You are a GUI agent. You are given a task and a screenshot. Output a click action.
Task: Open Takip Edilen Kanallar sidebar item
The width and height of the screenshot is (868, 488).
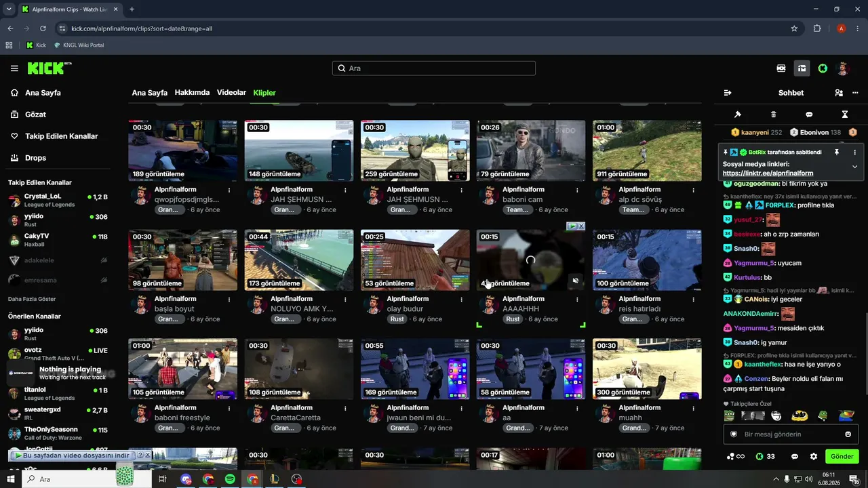click(61, 136)
